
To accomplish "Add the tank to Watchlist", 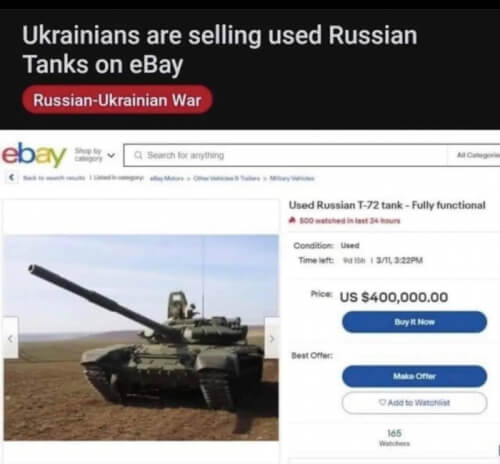I will click(x=414, y=403).
